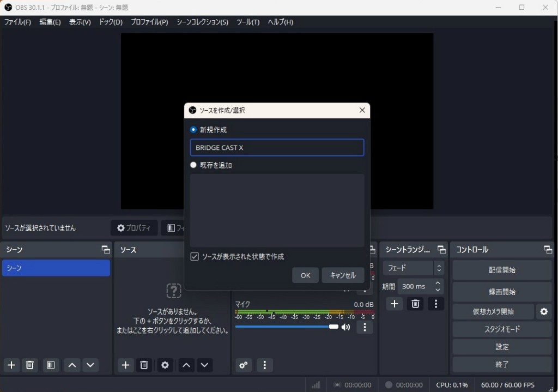Open source properties gear icon
The width and height of the screenshot is (558, 392).
[165, 365]
